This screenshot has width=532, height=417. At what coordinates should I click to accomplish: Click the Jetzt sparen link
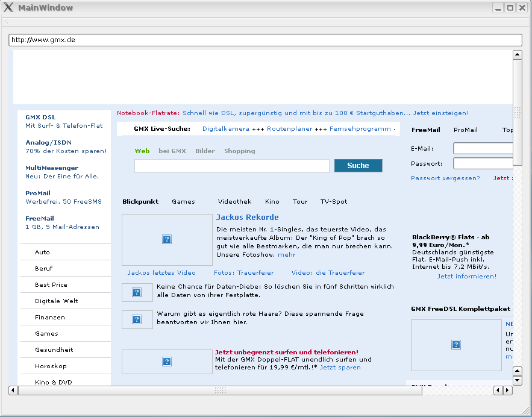pyautogui.click(x=340, y=368)
